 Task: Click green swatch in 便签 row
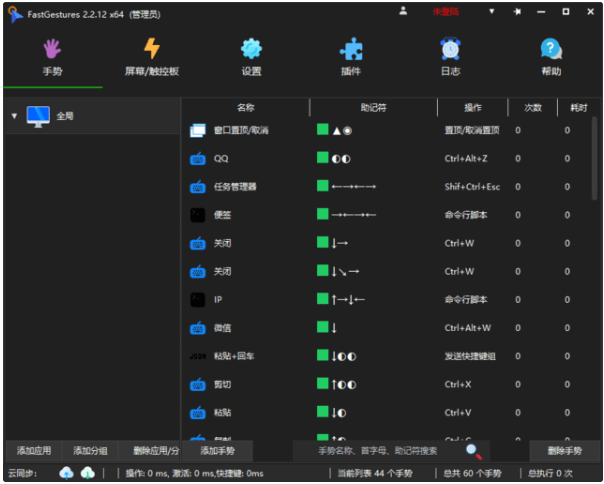click(x=322, y=214)
